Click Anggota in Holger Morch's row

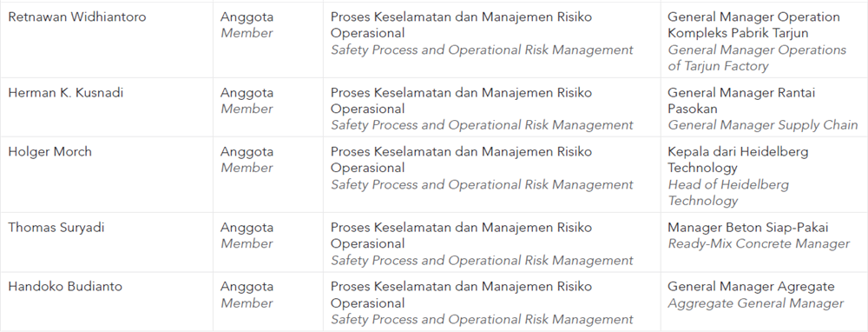point(247,152)
